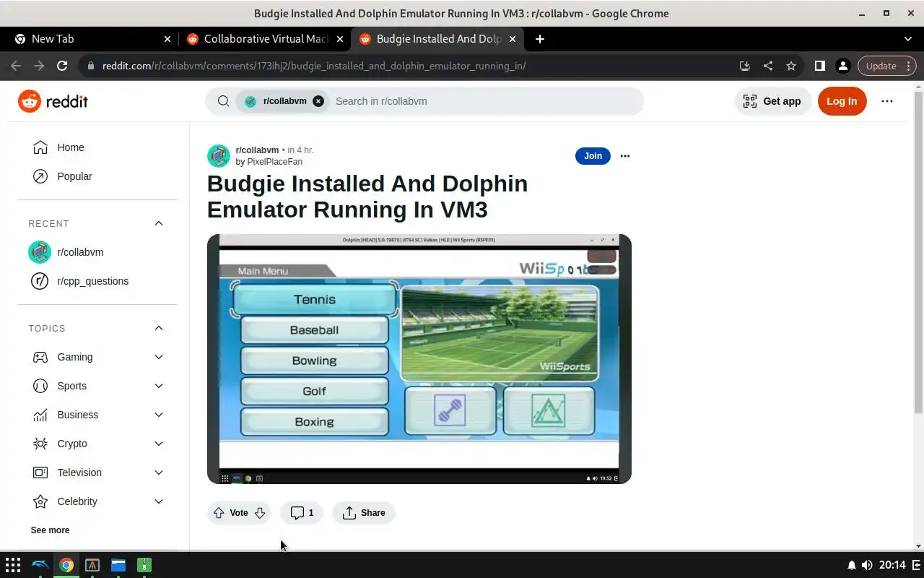Open the applications grid in taskbar
Viewport: 924px width, 578px height.
tap(13, 565)
